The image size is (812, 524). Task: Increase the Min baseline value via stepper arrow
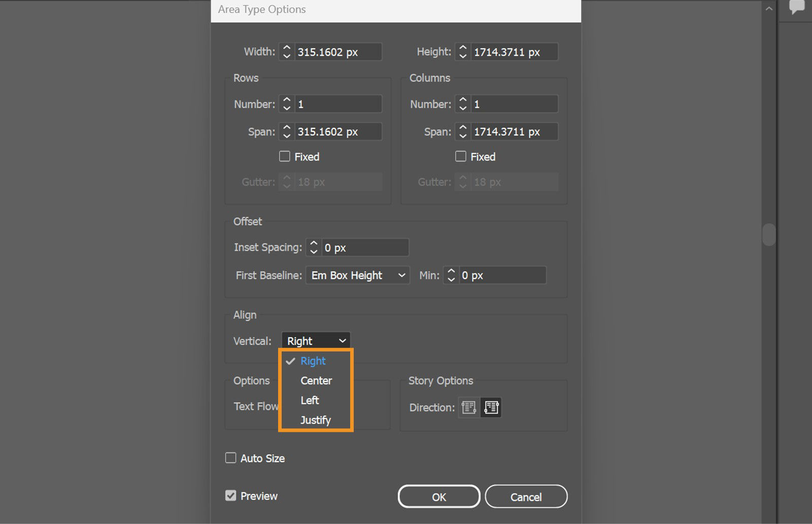click(451, 272)
